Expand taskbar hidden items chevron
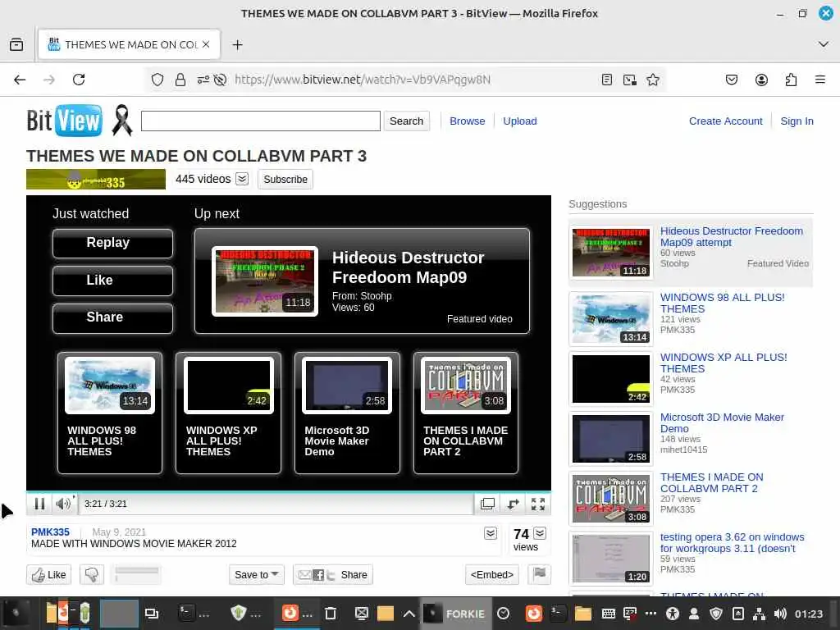 click(409, 614)
